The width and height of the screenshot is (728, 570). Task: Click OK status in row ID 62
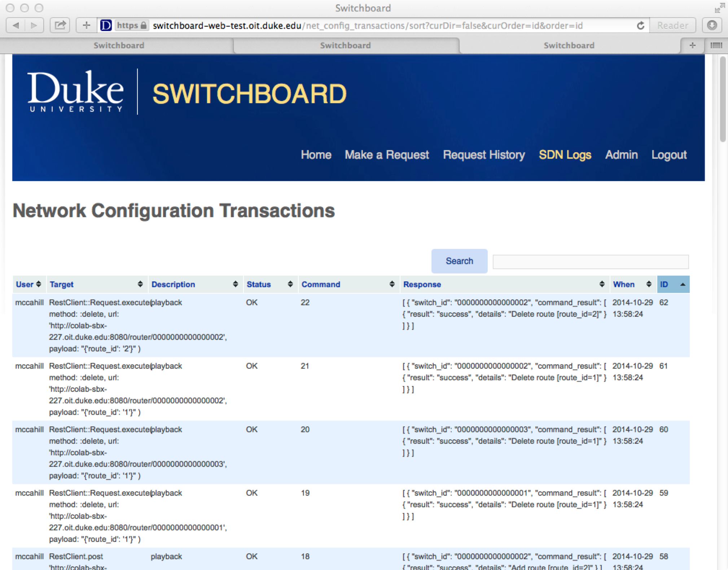(252, 302)
